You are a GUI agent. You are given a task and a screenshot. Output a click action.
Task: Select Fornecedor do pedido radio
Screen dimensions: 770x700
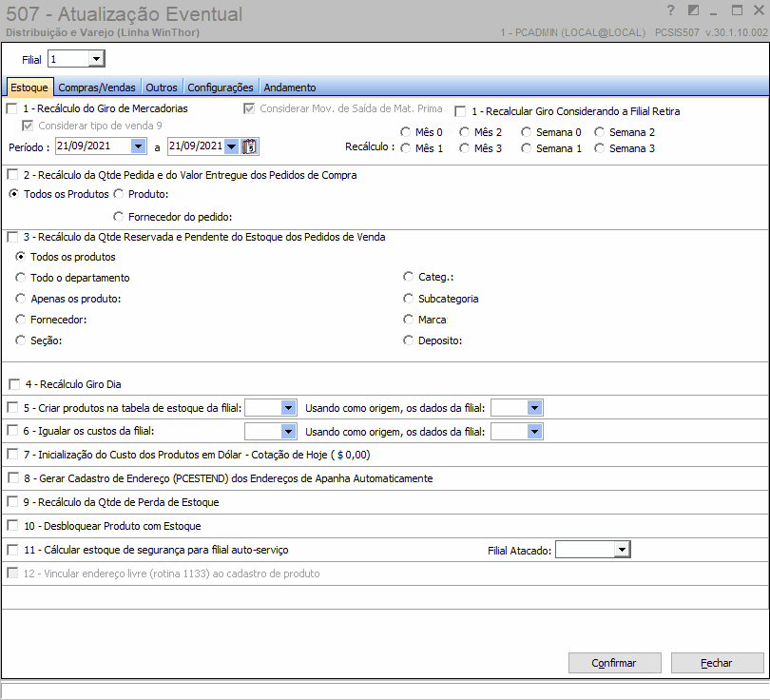pyautogui.click(x=118, y=217)
